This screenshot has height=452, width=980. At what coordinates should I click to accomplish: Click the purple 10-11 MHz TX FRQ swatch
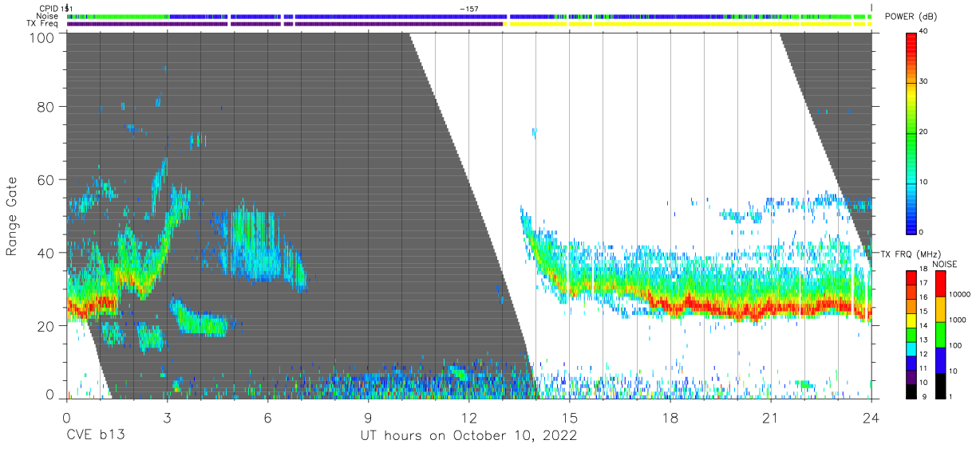pyautogui.click(x=911, y=375)
